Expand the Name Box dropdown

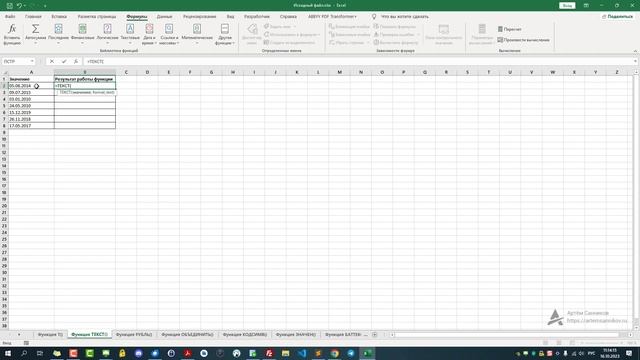click(x=32, y=61)
